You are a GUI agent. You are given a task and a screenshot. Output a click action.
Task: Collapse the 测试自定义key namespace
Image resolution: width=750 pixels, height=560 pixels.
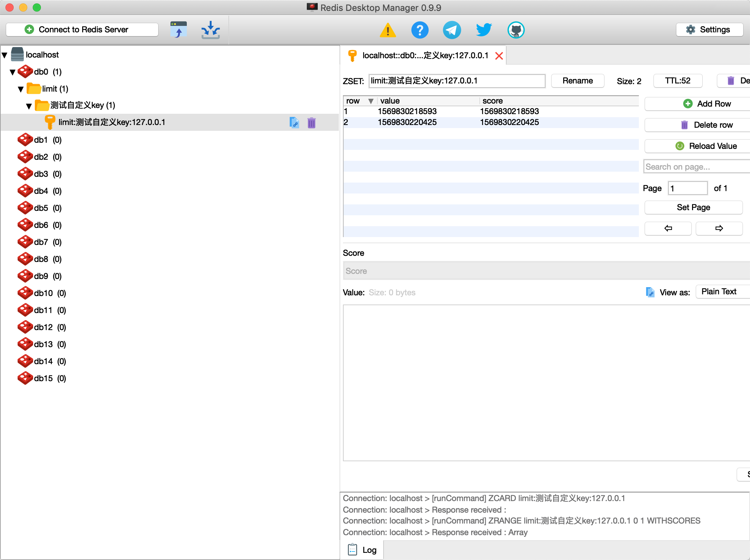[x=29, y=106]
